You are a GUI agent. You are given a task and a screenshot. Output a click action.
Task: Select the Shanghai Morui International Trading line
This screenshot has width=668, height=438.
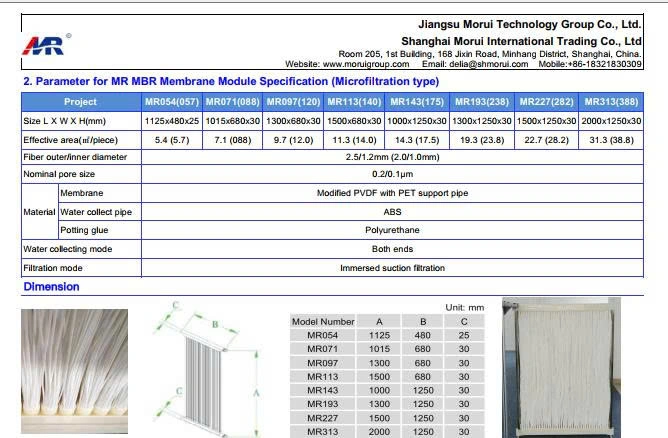click(x=521, y=41)
